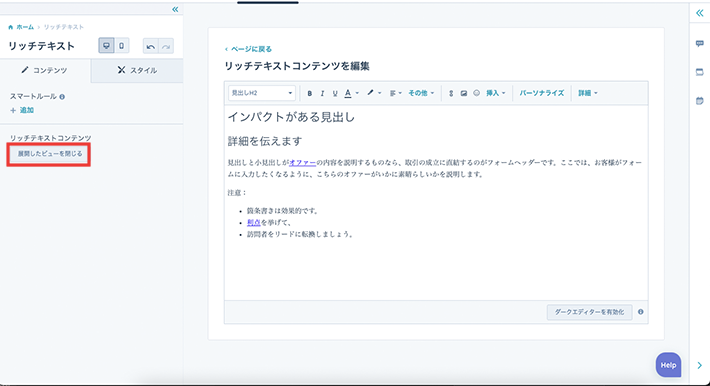Open the スタイル tab
The height and width of the screenshot is (386, 710).
pos(137,70)
